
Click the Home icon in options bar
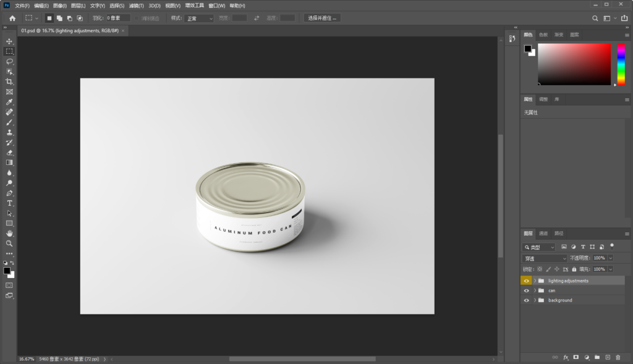12,18
